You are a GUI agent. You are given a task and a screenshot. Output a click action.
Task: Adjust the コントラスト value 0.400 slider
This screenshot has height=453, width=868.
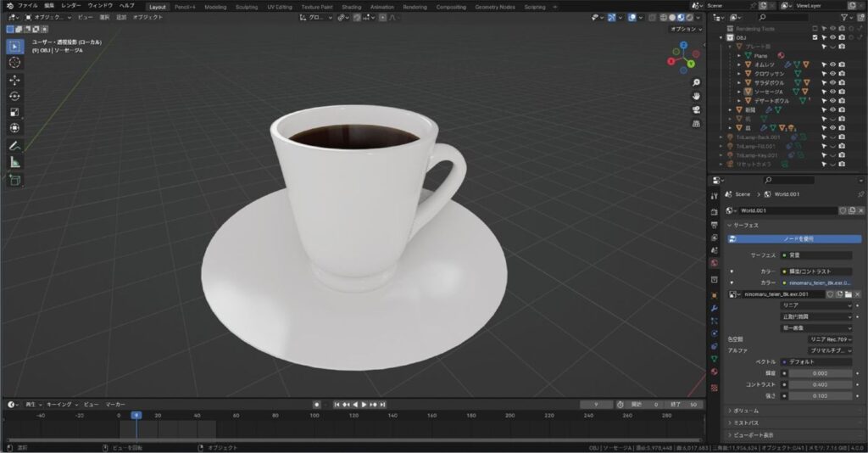(x=821, y=384)
